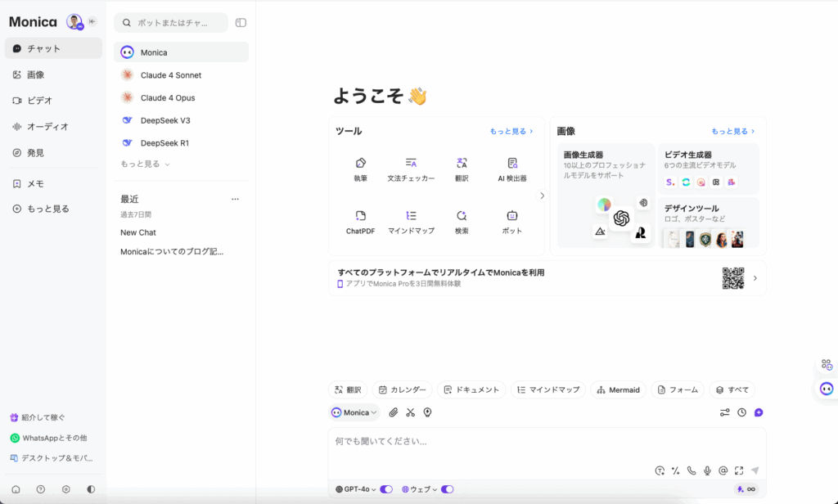Viewport: 838px width, 504px height.
Task: Open chat settings sliders icon
Action: (x=725, y=412)
